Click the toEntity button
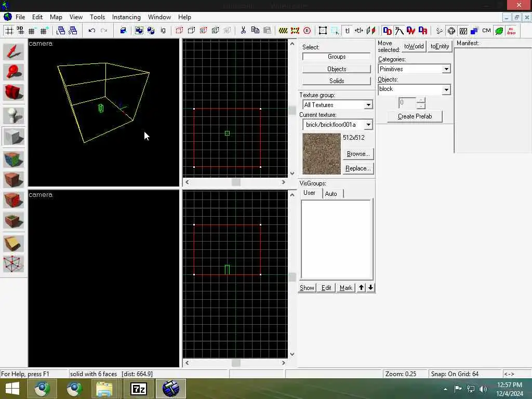Image resolution: width=532 pixels, height=399 pixels. point(440,46)
